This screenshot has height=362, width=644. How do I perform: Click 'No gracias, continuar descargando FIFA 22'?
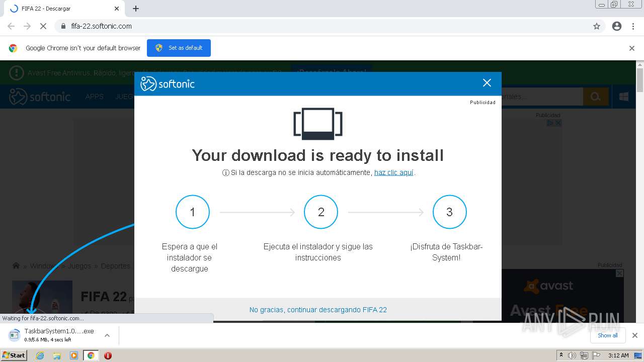point(318,310)
